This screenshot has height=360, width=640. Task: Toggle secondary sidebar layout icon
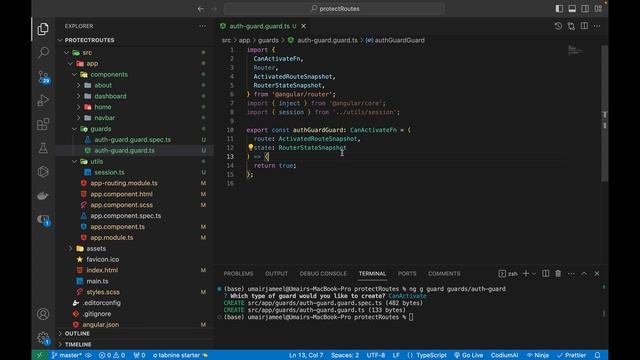coord(585,9)
